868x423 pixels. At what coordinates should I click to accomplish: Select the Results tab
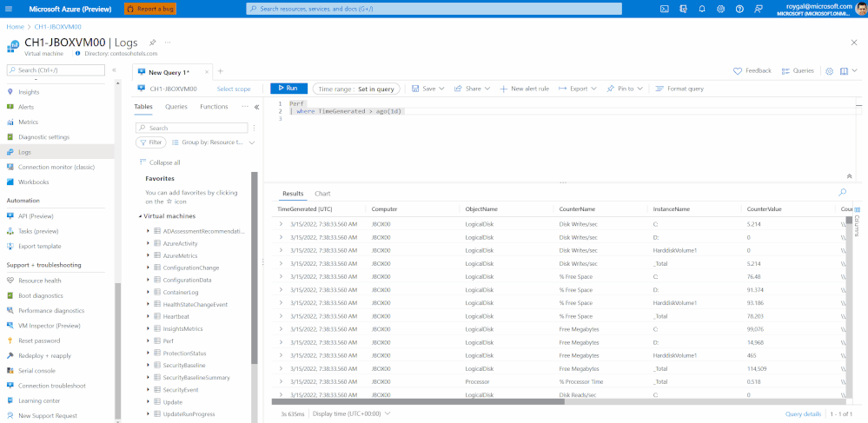tap(293, 193)
